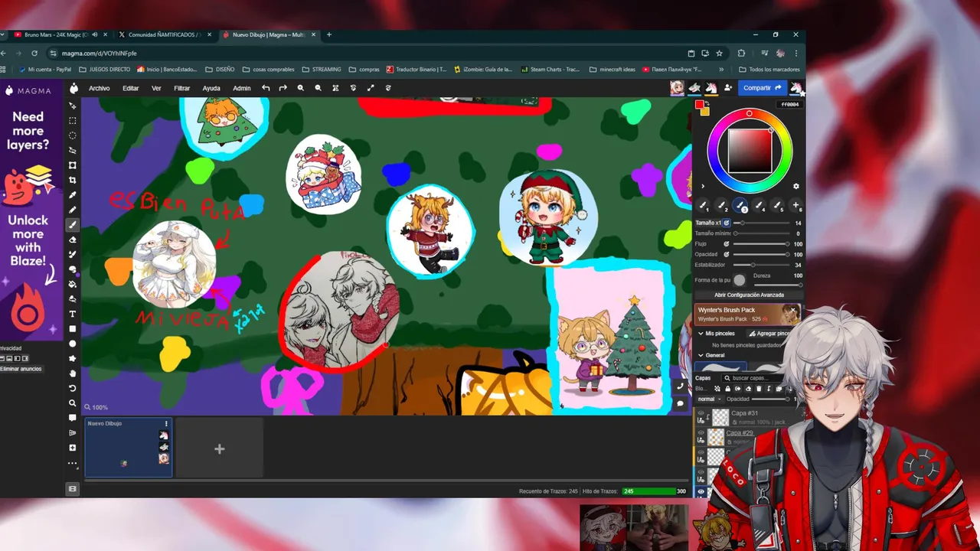Select the Hand pan tool

tap(73, 373)
